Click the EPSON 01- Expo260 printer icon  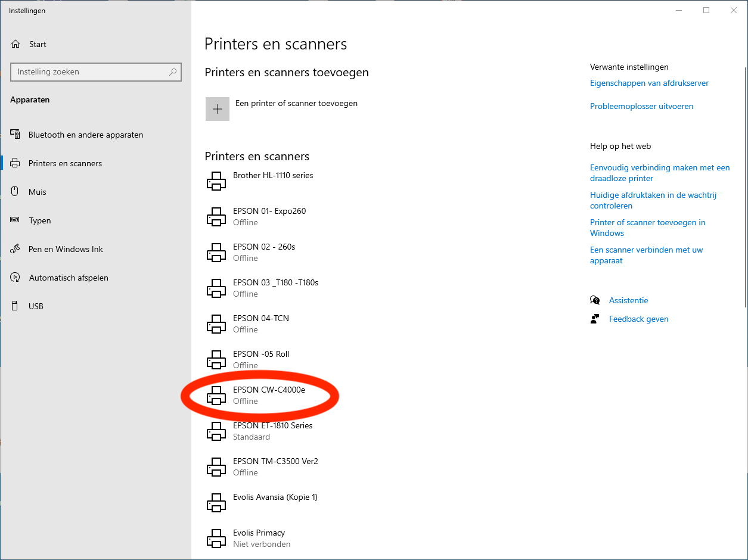(x=216, y=217)
